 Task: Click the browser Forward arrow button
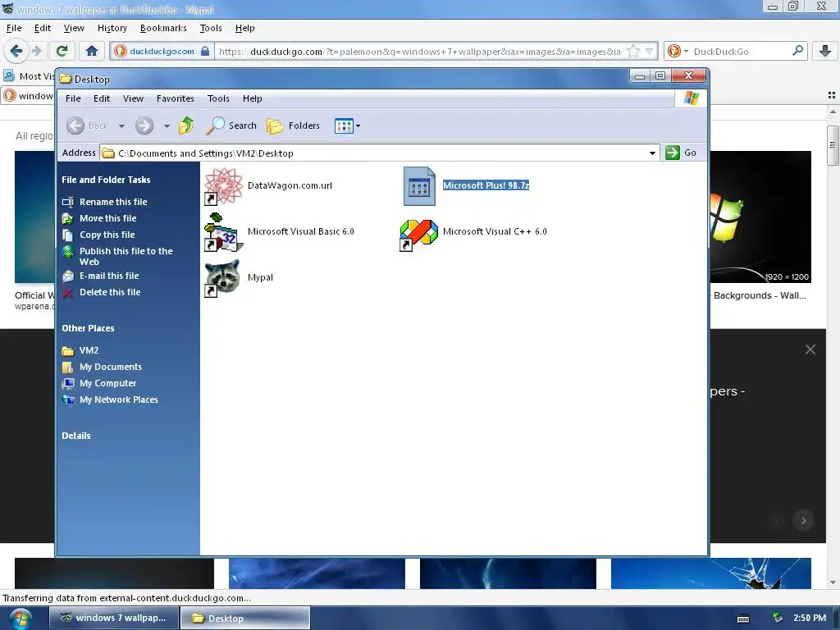36,51
